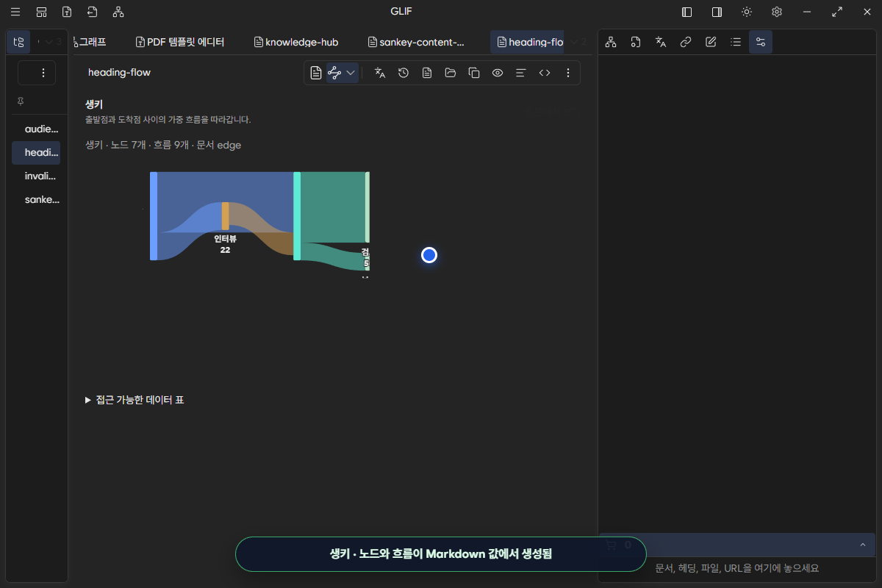Viewport: 882px width, 588px height.
Task: Show source code view icon
Action: 545,73
